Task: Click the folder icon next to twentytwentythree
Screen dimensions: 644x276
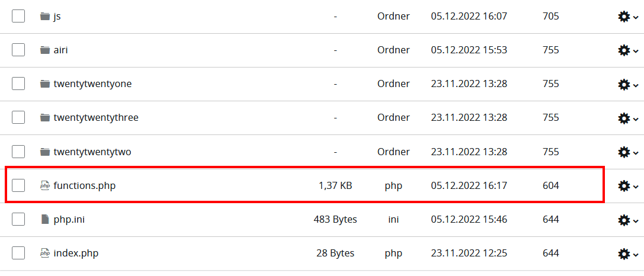Action: point(45,118)
